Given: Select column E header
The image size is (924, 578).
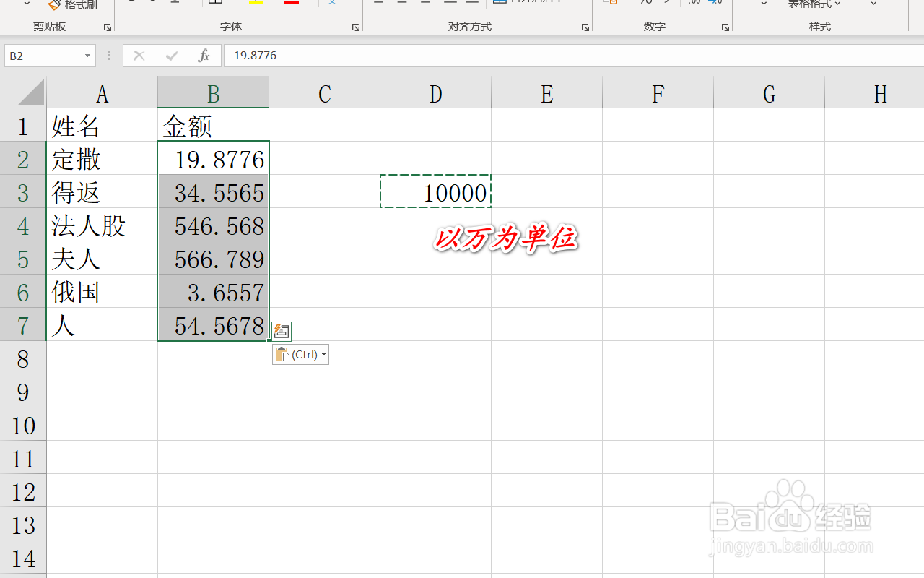Looking at the screenshot, I should point(547,93).
